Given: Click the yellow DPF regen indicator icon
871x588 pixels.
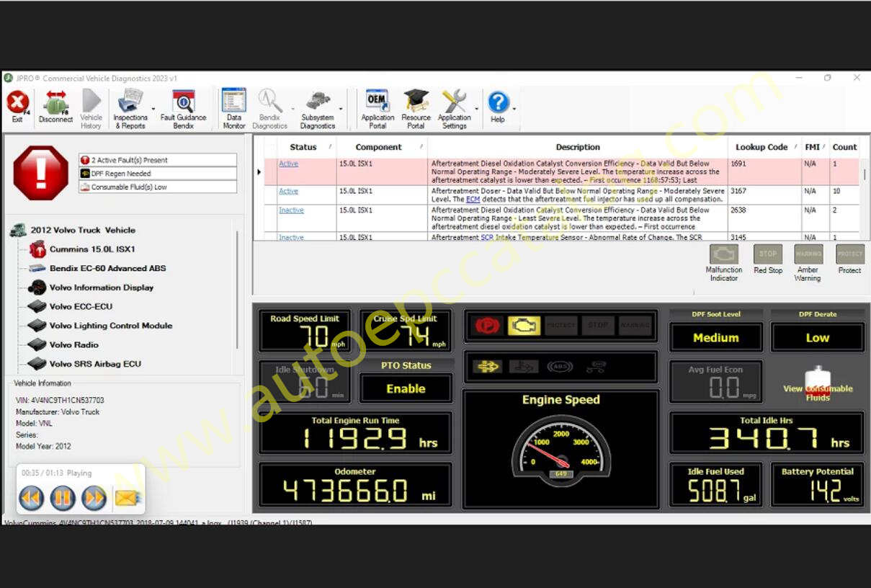Looking at the screenshot, I should (488, 367).
